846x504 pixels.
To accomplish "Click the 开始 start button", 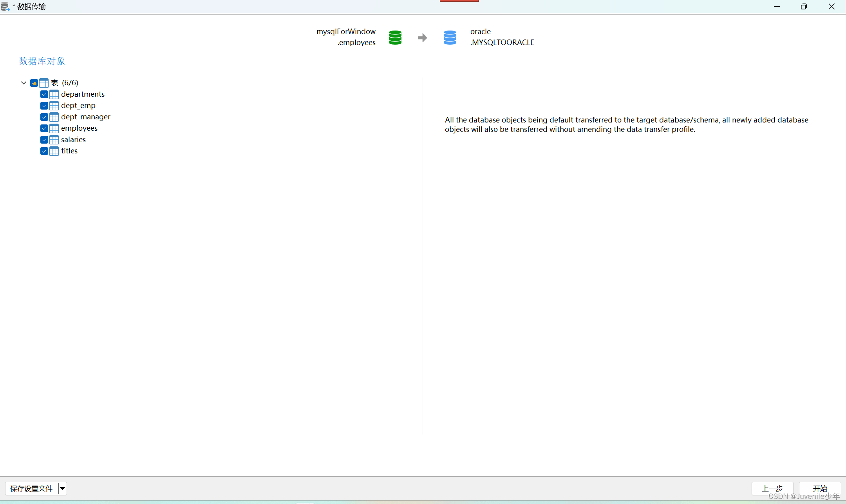I will [x=819, y=488].
